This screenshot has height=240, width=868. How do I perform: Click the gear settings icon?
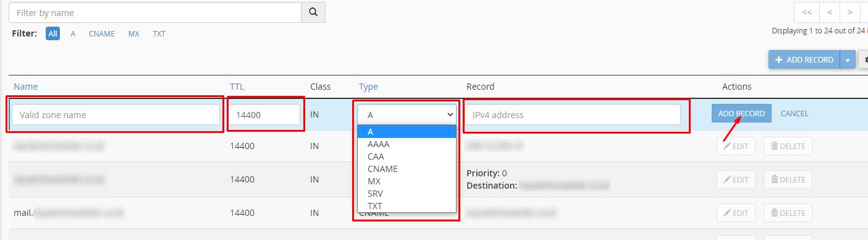864,60
